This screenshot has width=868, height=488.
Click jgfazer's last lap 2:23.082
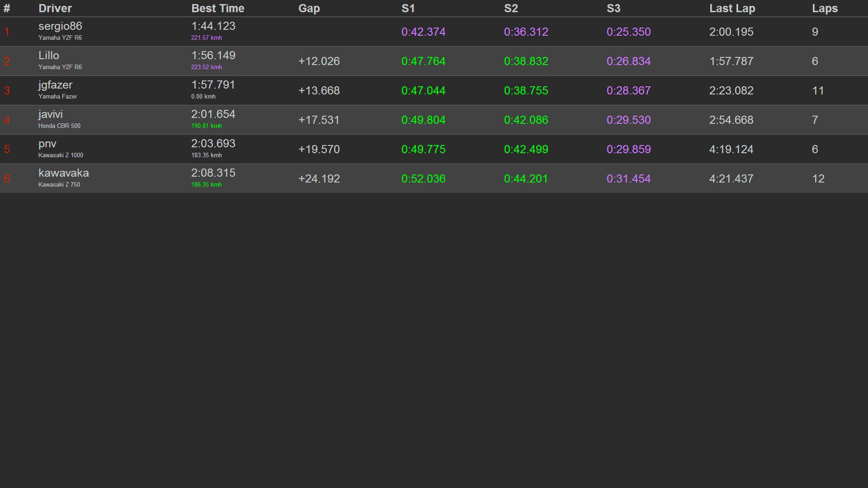(x=731, y=91)
